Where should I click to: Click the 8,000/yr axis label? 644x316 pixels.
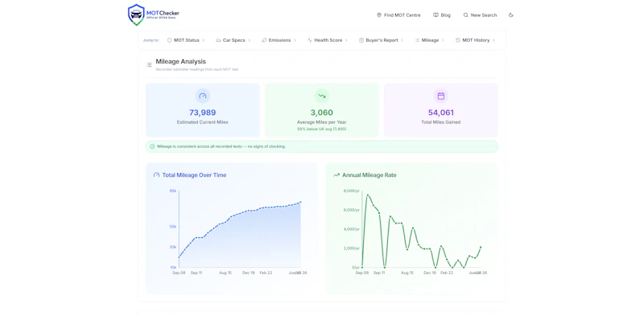pos(352,191)
